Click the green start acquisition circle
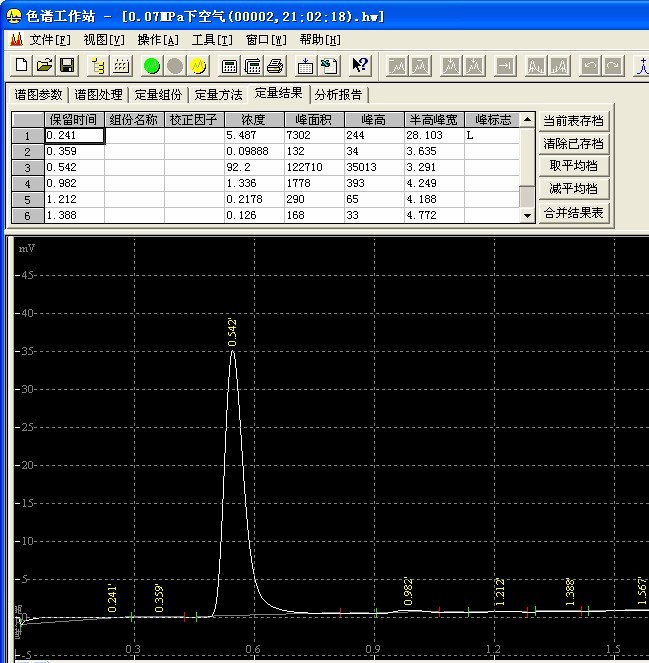Viewport: 649px width, 663px height. [x=152, y=66]
